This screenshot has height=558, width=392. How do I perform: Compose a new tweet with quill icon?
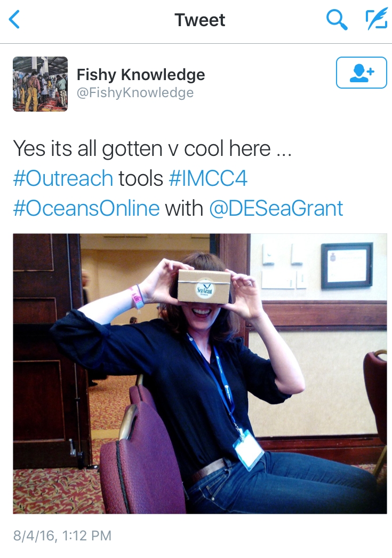click(x=377, y=19)
